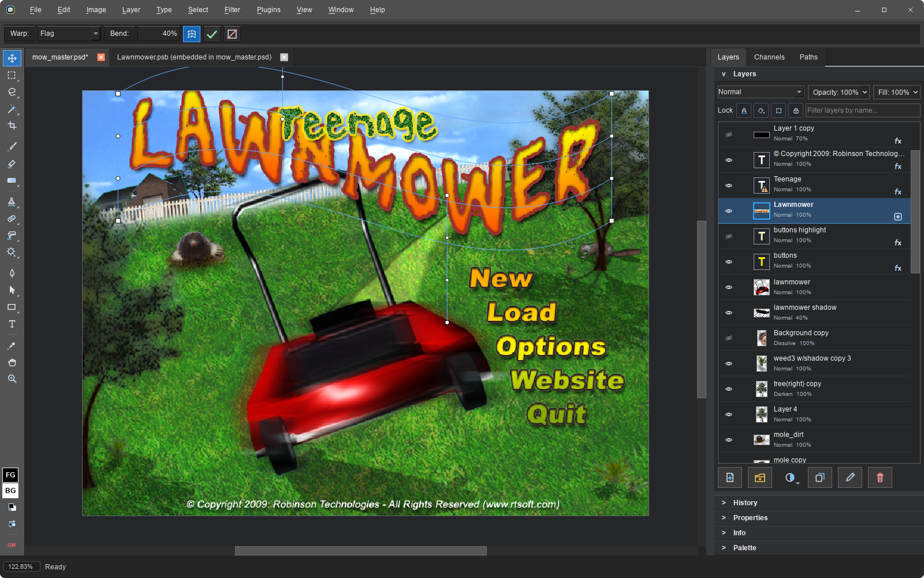Screen dimensions: 924x578
Task: Open the Filter menu
Action: click(x=232, y=10)
